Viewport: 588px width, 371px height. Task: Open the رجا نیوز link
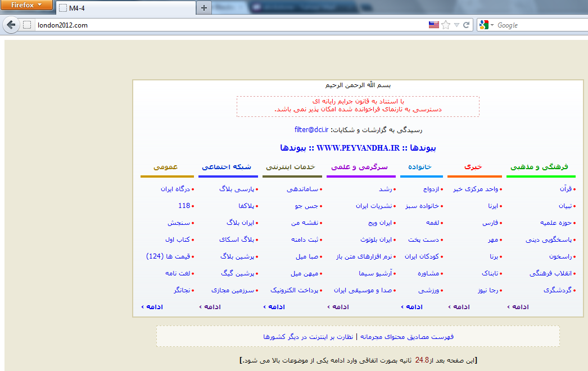click(489, 291)
